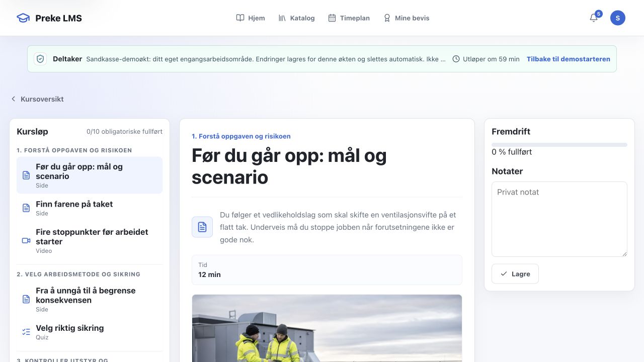Focus the Privat notat text area
Image resolution: width=644 pixels, height=362 pixels.
(x=559, y=219)
